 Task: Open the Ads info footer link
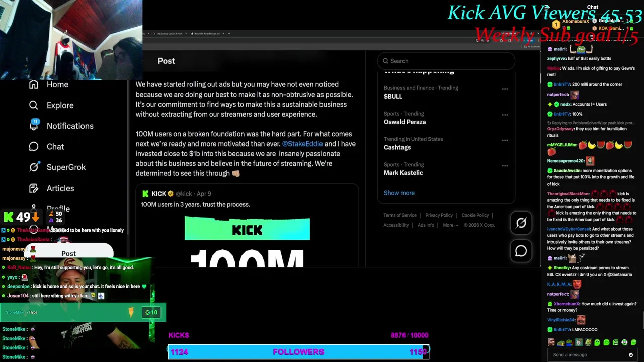426,225
